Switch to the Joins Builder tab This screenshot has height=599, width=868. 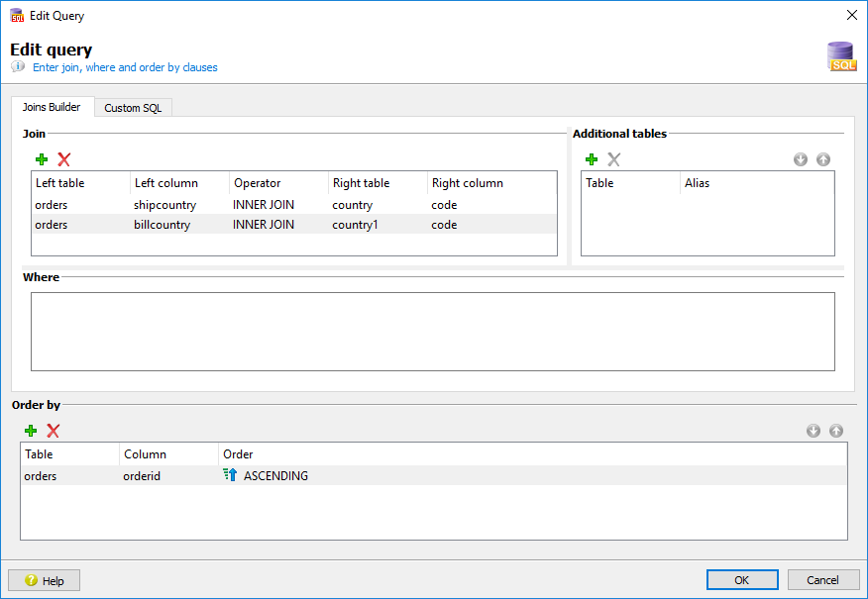pyautogui.click(x=53, y=107)
